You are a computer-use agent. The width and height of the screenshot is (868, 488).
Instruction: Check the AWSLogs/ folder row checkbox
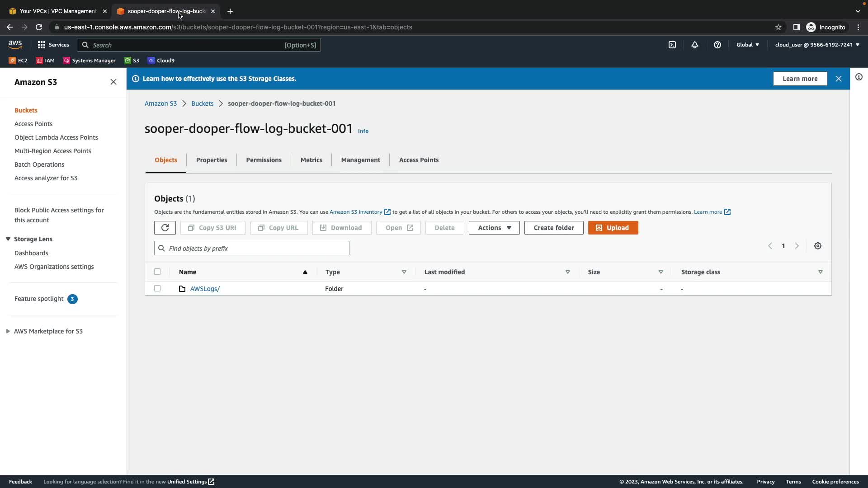[157, 288]
